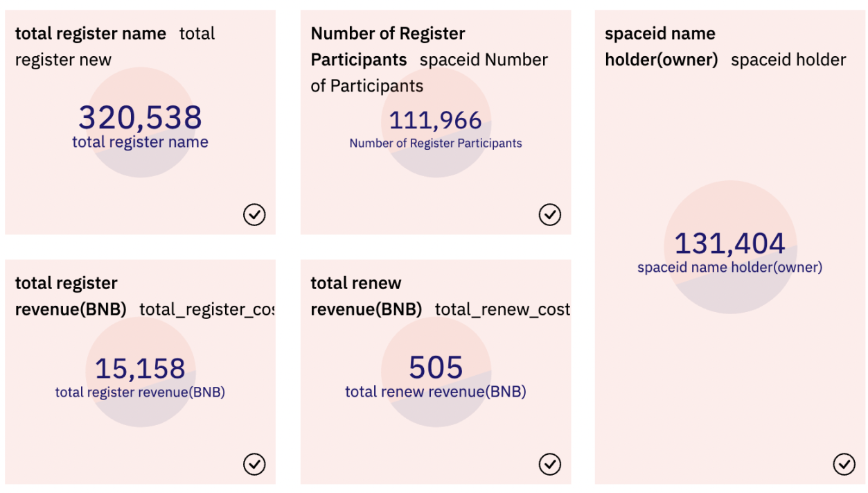Click checkmark icon on total register revenue(BNB) card

click(x=254, y=464)
